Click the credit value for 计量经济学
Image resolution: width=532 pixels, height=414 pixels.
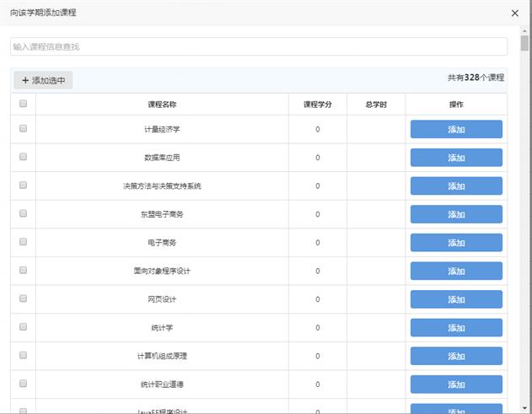pyautogui.click(x=318, y=129)
